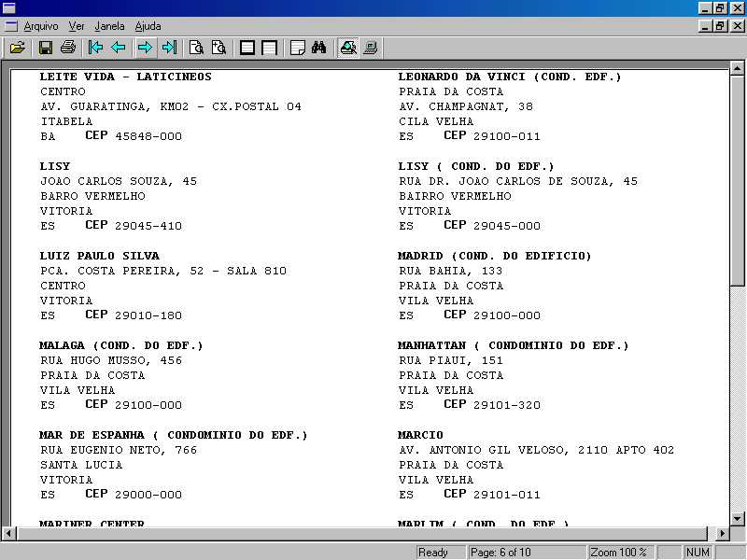Zoom in with the plus magnifier icon

(218, 48)
